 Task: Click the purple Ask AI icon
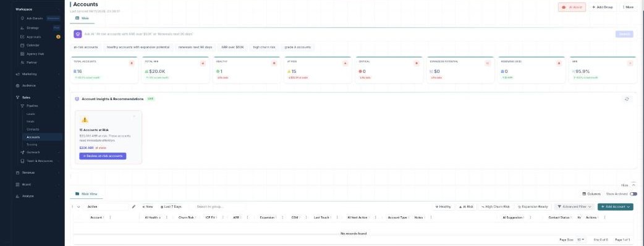[x=78, y=34]
